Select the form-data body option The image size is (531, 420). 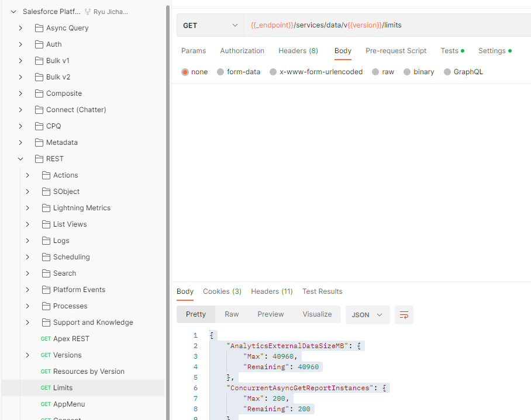220,72
